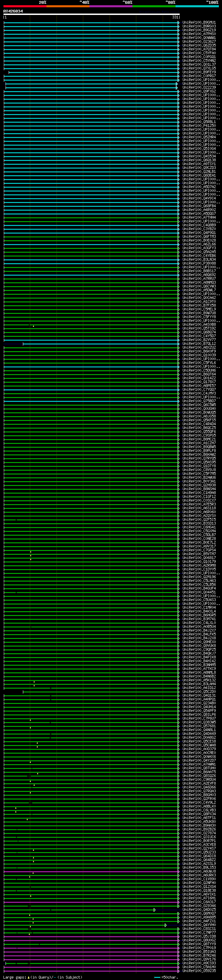This screenshot has width=222, height=980.
Task: Click the query label AV426034
Action: coord(13,11)
